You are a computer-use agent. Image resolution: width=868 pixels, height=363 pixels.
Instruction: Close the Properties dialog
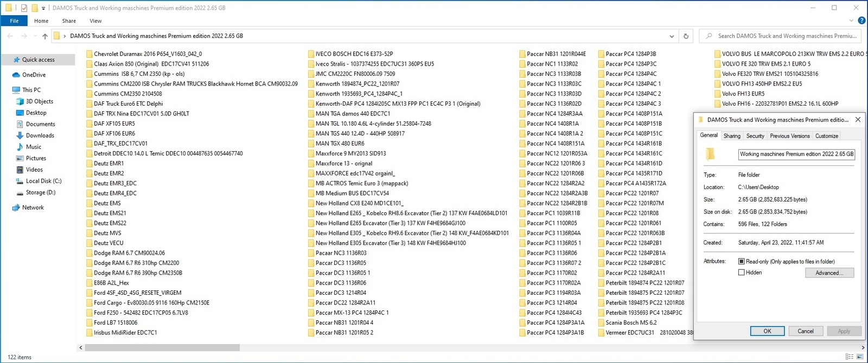pos(858,120)
